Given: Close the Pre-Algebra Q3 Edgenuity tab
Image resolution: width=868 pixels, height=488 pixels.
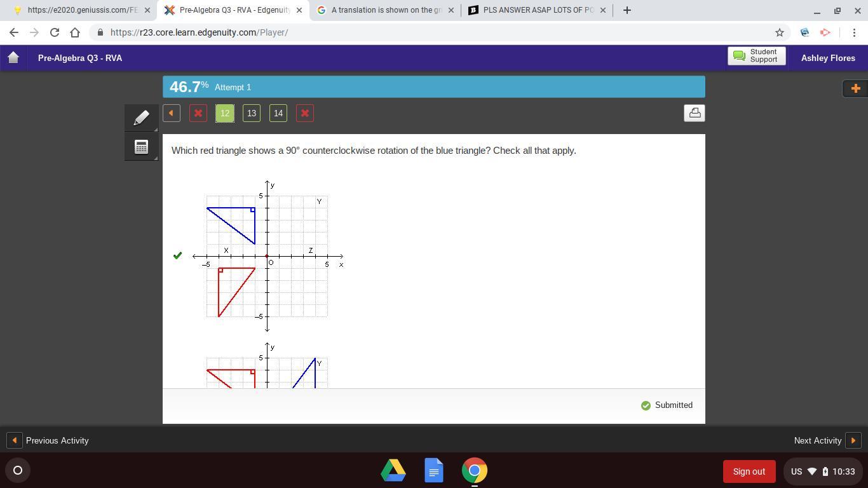Looking at the screenshot, I should [x=299, y=10].
